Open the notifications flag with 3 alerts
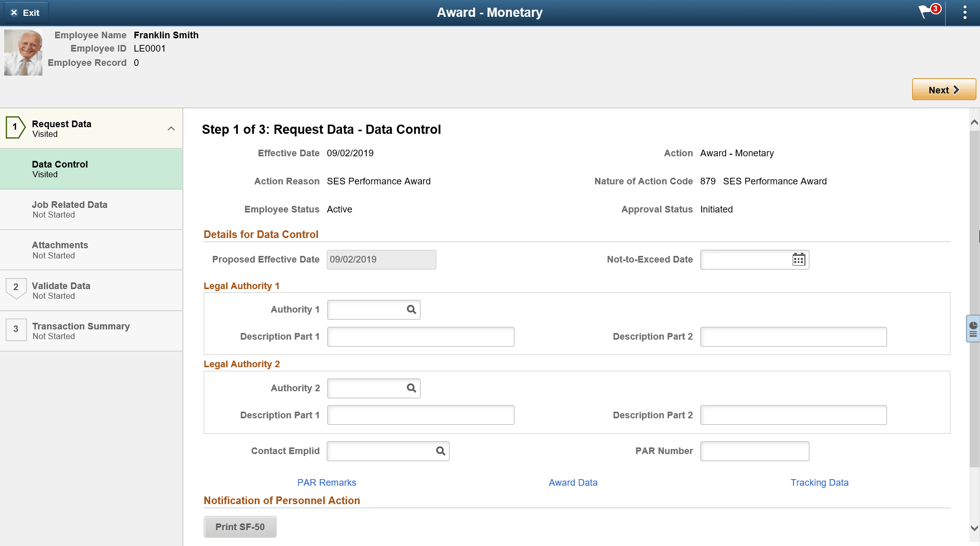980x546 pixels. click(x=926, y=12)
